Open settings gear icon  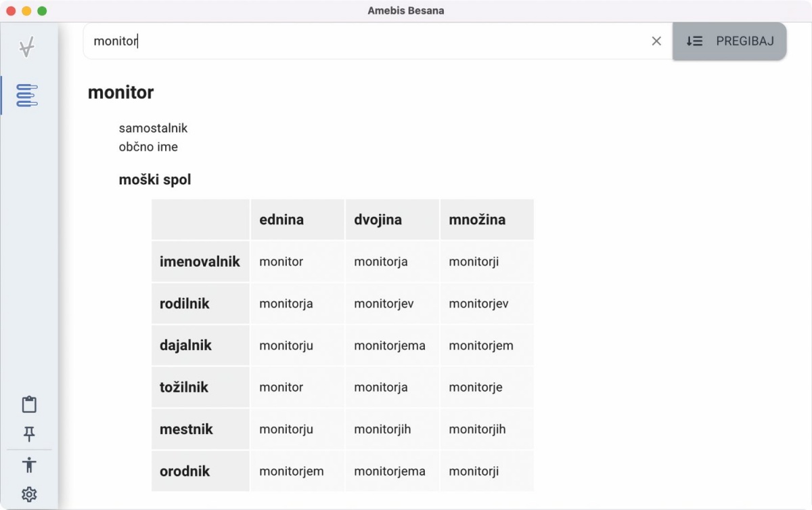tap(29, 494)
